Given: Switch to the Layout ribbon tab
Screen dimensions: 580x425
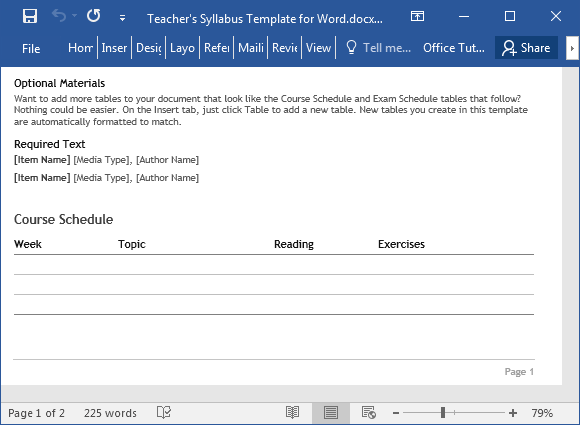Looking at the screenshot, I should point(182,48).
